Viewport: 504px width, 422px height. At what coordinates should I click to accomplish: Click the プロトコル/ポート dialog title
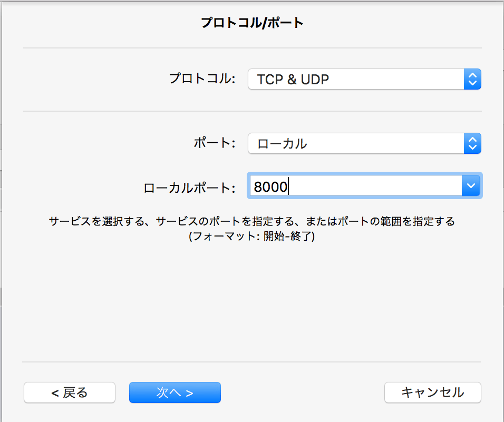253,23
